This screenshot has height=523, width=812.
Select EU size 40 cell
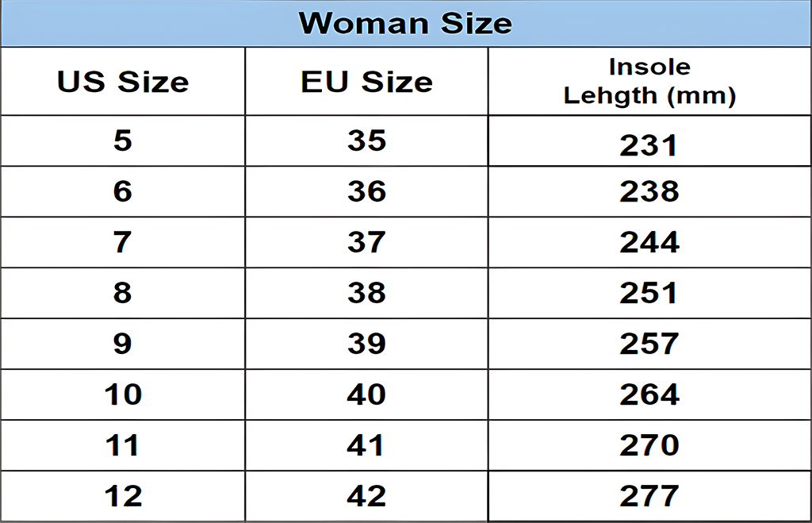pos(366,394)
